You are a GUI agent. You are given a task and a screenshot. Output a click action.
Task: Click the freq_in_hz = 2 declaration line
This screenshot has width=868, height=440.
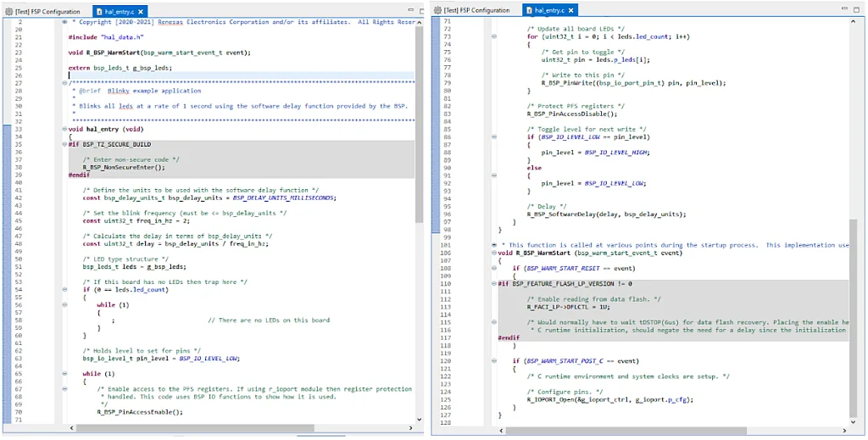pyautogui.click(x=137, y=220)
